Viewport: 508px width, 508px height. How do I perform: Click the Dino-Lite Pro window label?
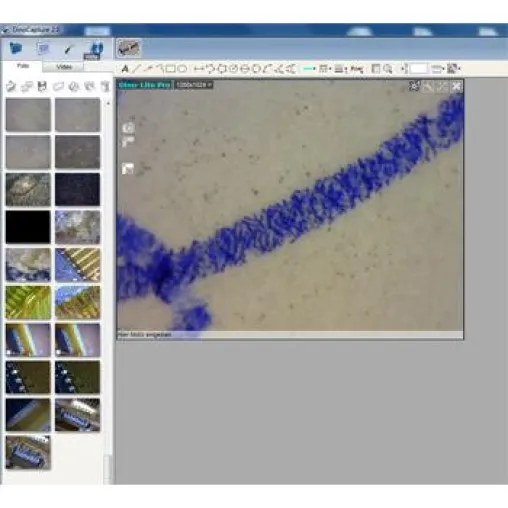pyautogui.click(x=145, y=85)
